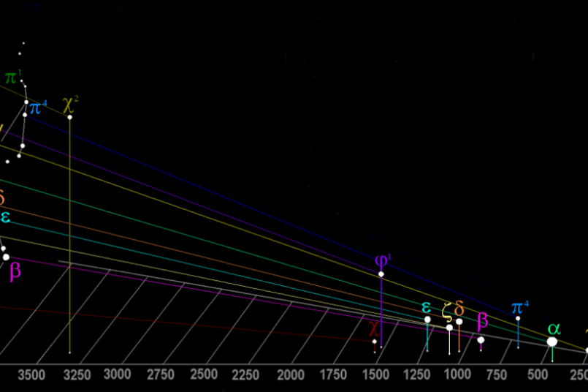Click the 3500 distance axis label
This screenshot has height=392, width=588.
click(x=31, y=375)
